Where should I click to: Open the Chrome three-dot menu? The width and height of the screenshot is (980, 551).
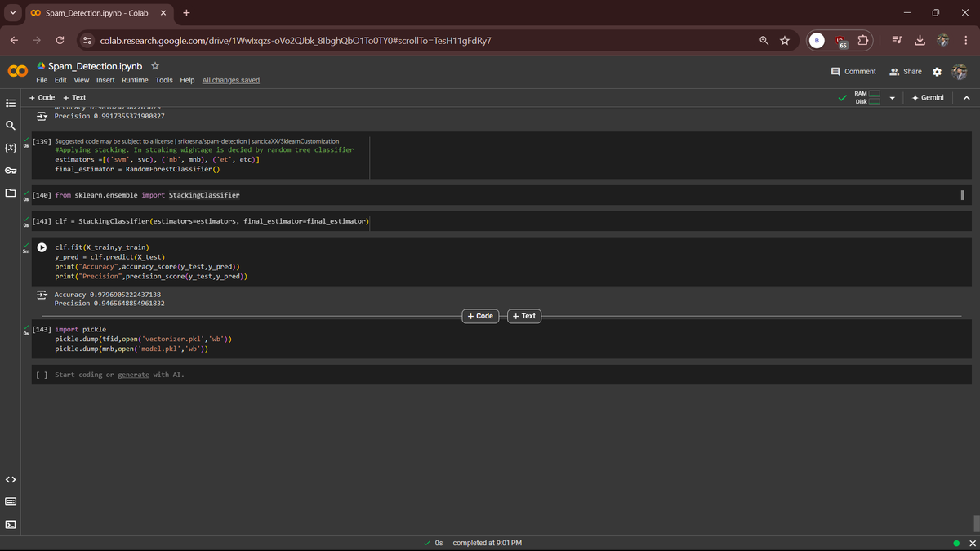(964, 41)
